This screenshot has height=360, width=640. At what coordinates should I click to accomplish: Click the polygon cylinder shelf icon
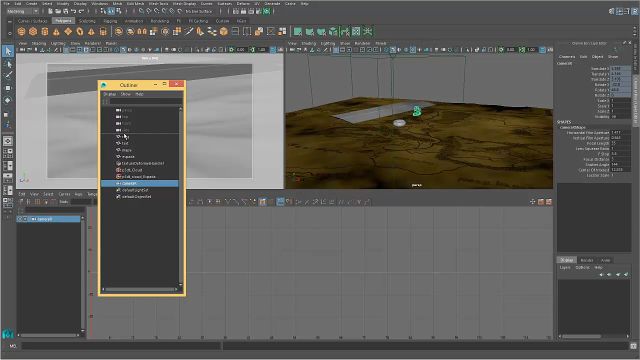click(x=45, y=31)
